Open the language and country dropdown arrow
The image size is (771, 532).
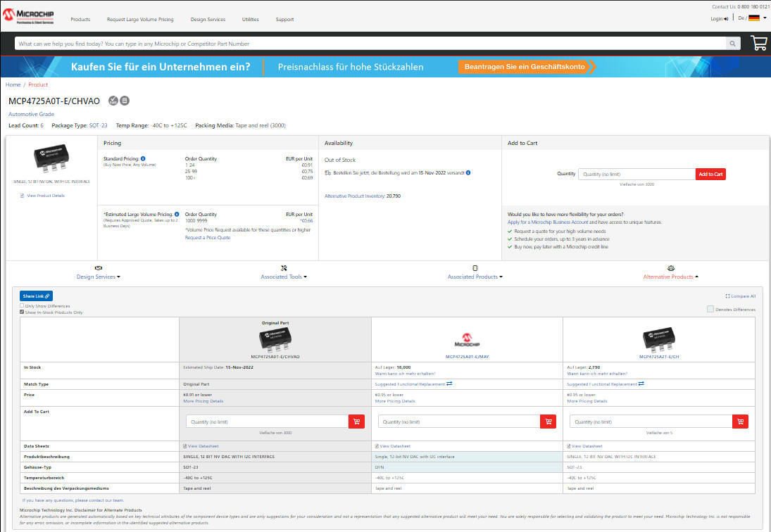(x=765, y=18)
